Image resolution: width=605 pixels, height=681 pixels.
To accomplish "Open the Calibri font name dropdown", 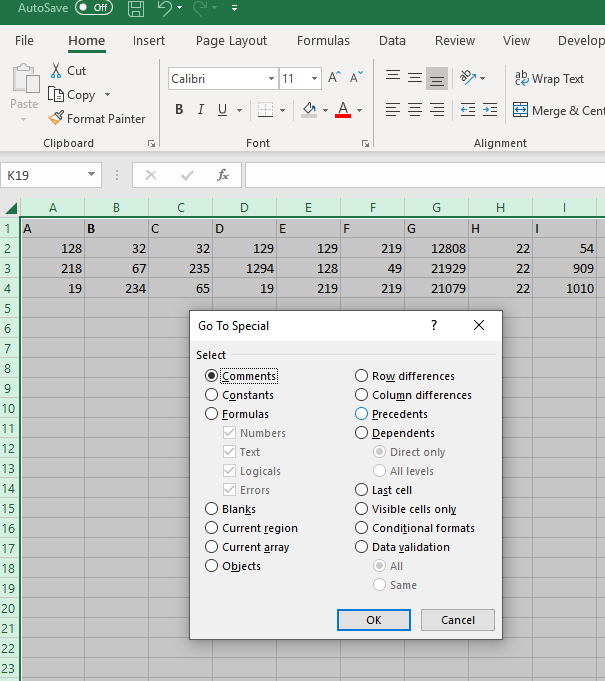I will point(271,79).
